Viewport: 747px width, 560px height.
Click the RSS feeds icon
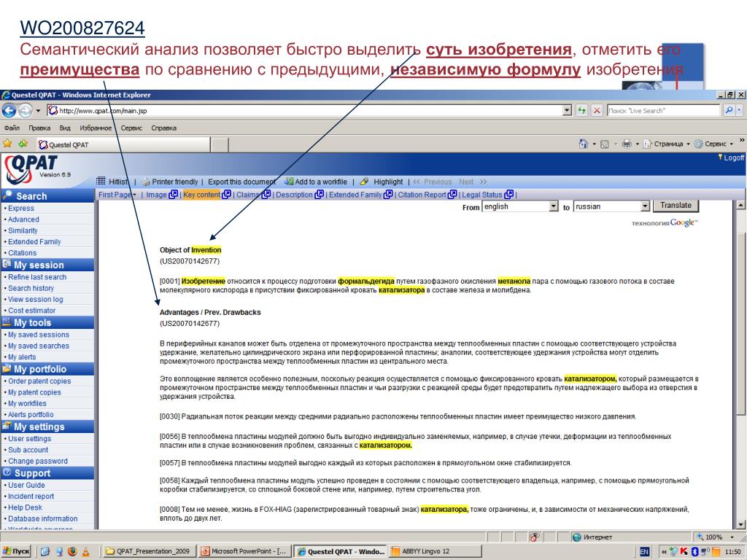(605, 144)
